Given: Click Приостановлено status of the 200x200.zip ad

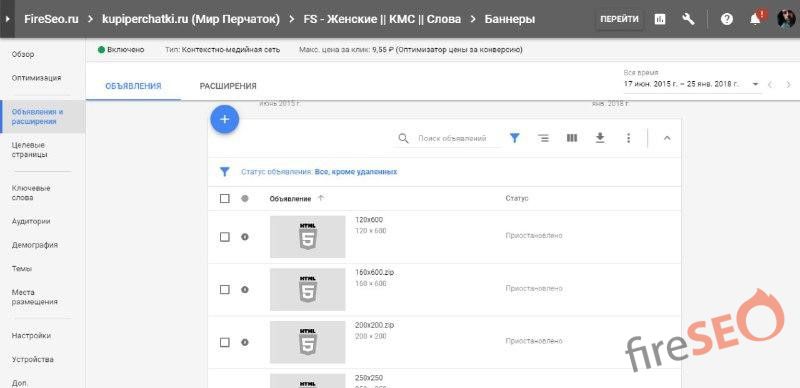Looking at the screenshot, I should tap(534, 341).
